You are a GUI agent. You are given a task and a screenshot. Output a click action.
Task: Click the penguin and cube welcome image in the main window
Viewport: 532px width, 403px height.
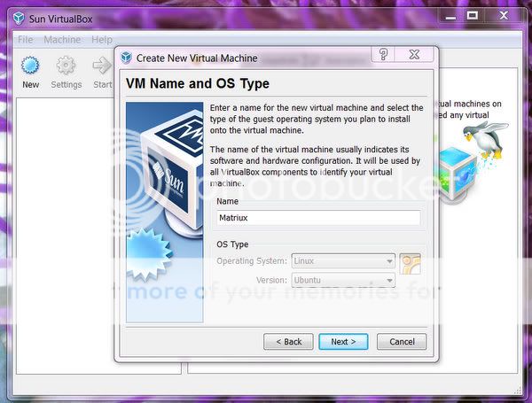[473, 163]
